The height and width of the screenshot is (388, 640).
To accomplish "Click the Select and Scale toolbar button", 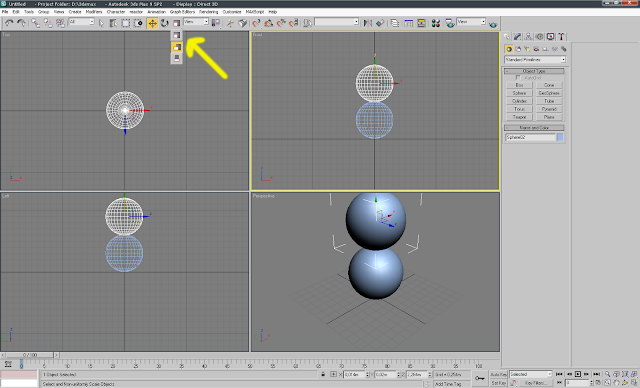I will [176, 23].
